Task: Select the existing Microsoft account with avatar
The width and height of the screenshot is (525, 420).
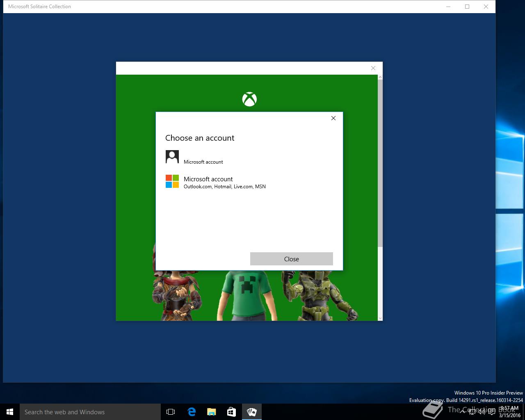Action: 249,157
